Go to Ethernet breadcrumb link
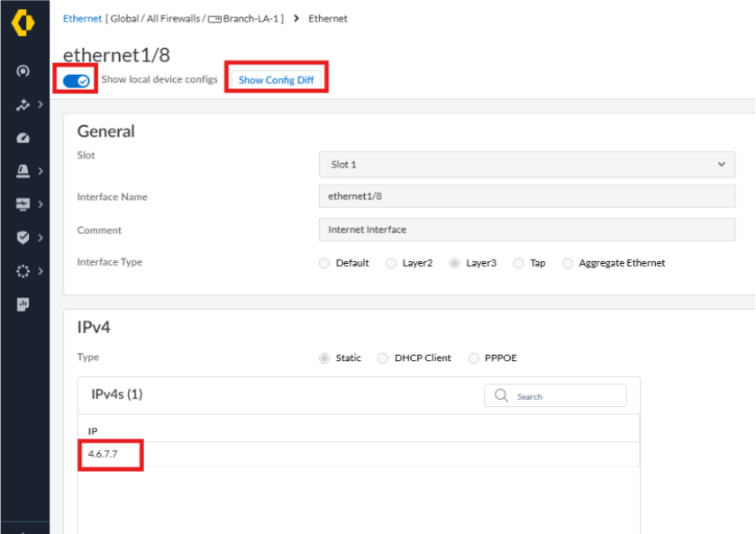The width and height of the screenshot is (756, 534). point(82,18)
